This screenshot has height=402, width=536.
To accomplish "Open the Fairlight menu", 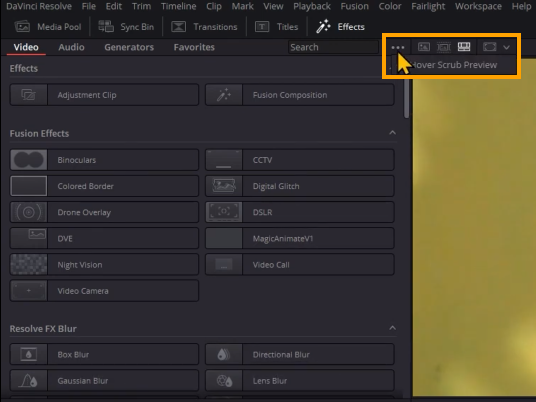I will 428,6.
